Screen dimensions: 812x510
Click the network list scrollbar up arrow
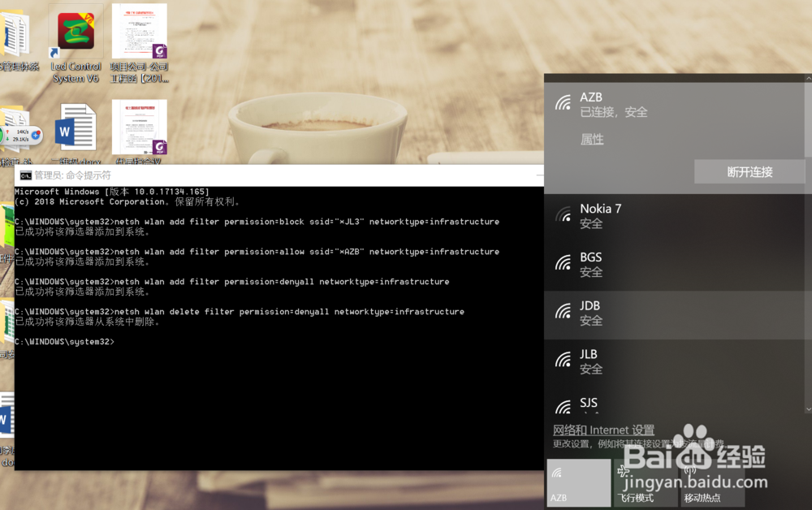pos(809,78)
